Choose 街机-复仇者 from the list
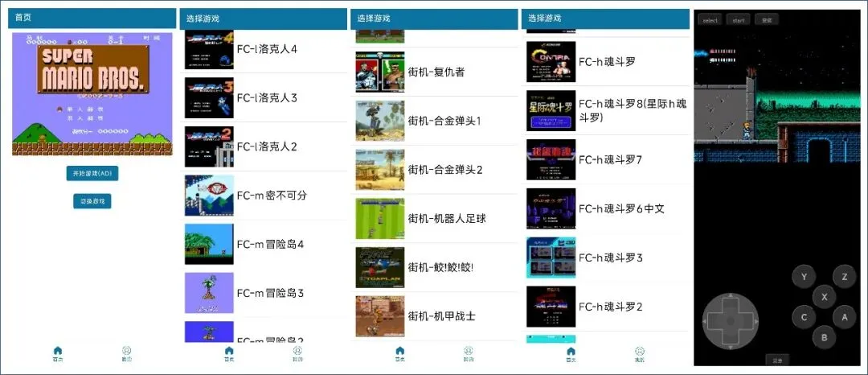 pos(433,72)
